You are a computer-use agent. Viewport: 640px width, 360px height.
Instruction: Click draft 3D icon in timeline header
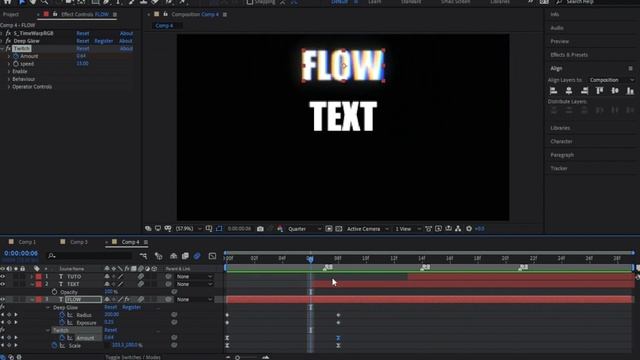(x=158, y=256)
